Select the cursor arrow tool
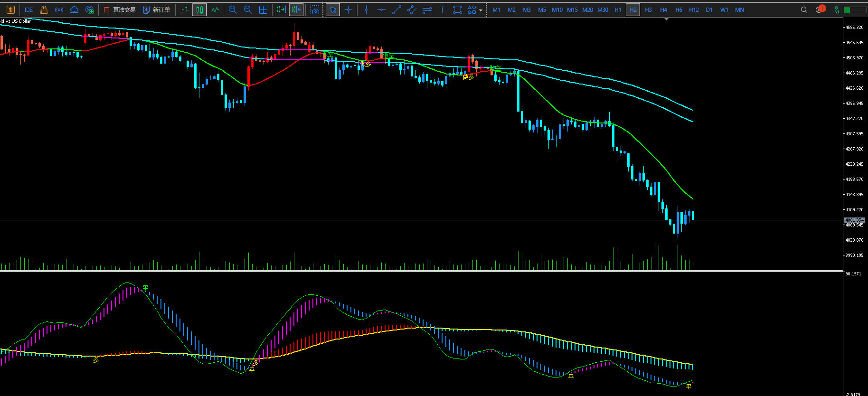 pyautogui.click(x=333, y=9)
